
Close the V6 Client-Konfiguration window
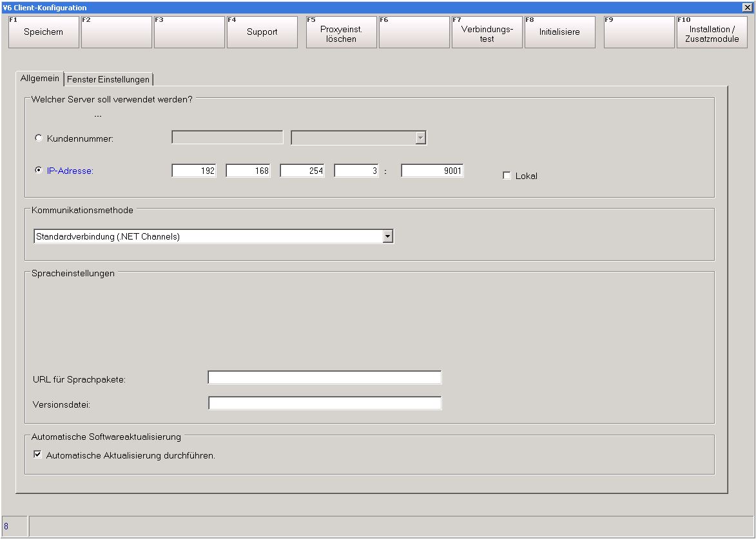(x=748, y=7)
